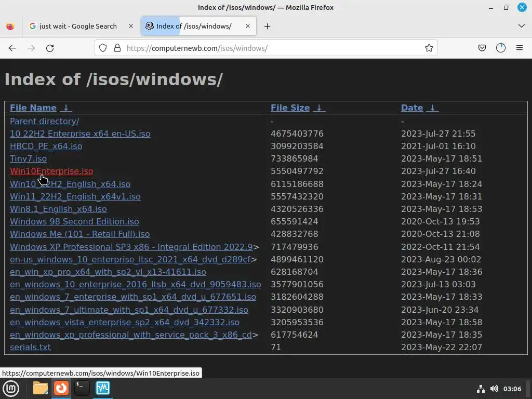532x399 pixels.
Task: Click Windows Me (101 - Retail Full).iso
Action: click(x=79, y=234)
